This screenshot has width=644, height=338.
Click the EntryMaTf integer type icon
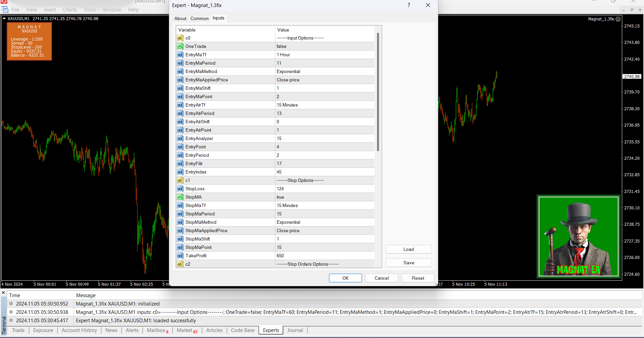pos(180,55)
